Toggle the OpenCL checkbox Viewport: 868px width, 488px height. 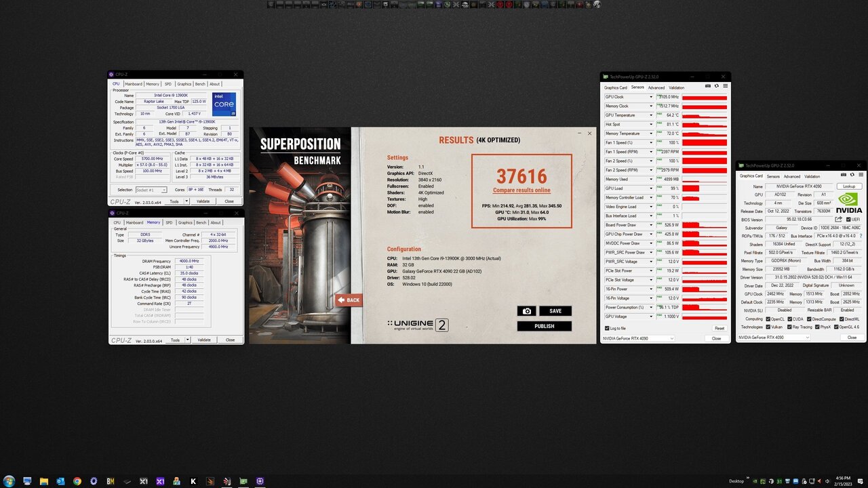point(768,319)
